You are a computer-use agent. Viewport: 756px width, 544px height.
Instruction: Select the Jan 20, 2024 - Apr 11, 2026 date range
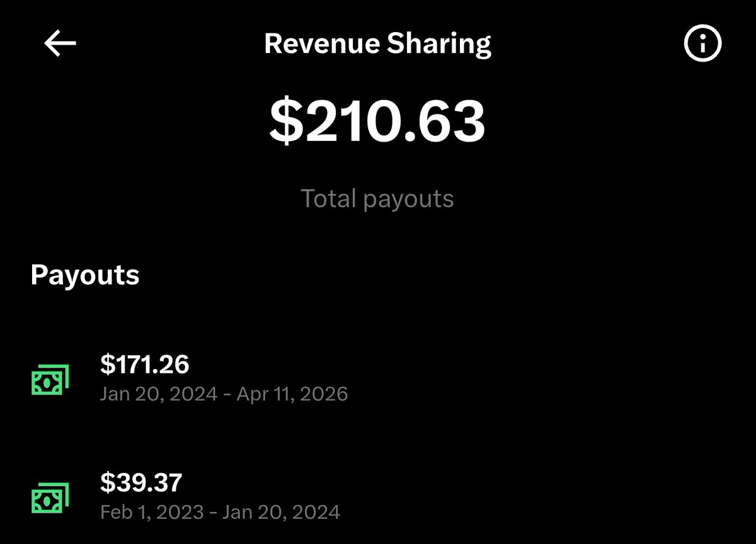pyautogui.click(x=224, y=394)
